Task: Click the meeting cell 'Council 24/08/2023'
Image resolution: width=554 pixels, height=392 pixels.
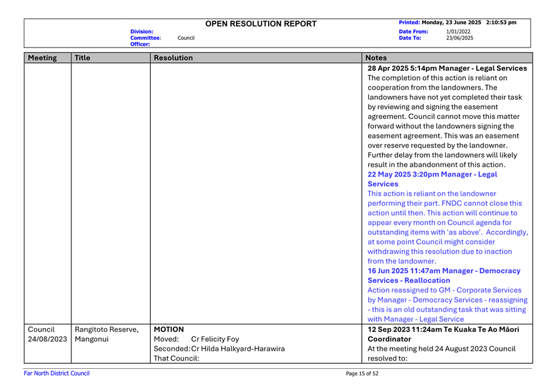Action: coord(48,334)
